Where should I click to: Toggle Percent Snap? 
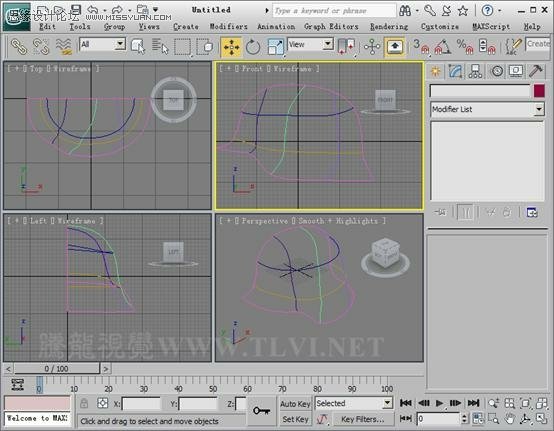(x=465, y=47)
